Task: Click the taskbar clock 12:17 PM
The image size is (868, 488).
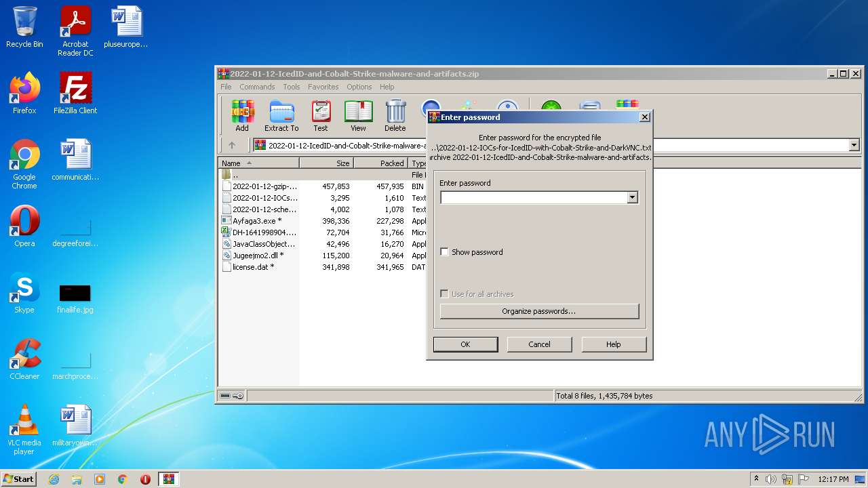Action: pos(833,479)
